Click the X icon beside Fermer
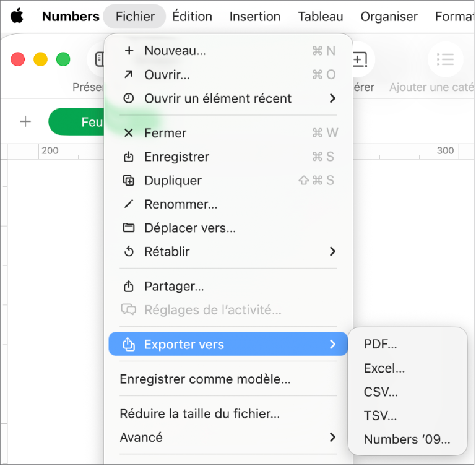The image size is (476, 466). (129, 132)
